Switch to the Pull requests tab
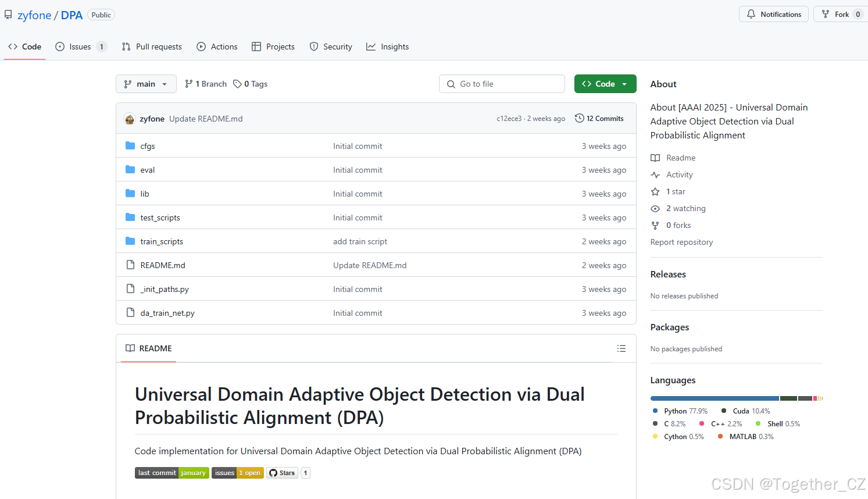The height and width of the screenshot is (499, 868). pyautogui.click(x=151, y=47)
